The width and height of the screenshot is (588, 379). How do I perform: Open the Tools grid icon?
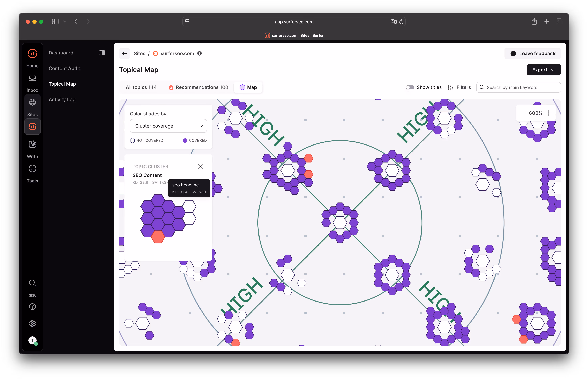point(32,169)
